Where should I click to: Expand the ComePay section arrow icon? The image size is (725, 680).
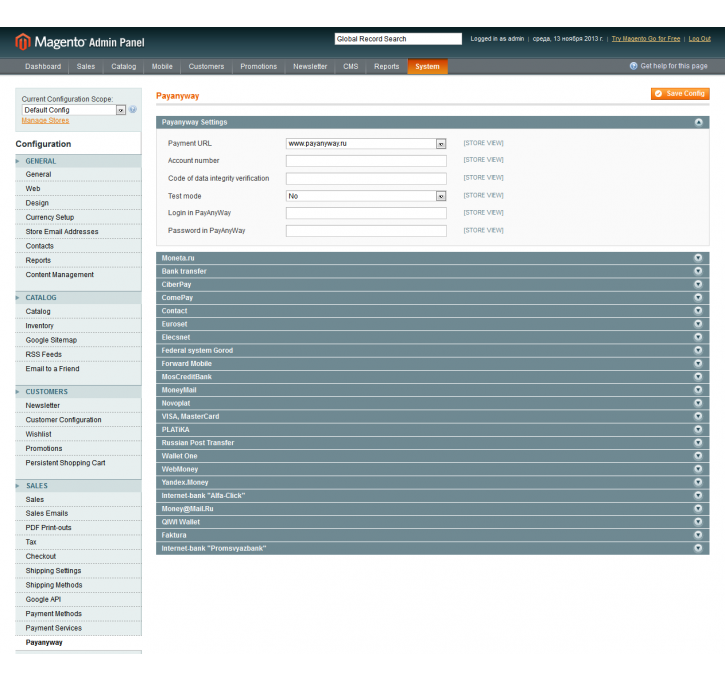(x=698, y=297)
